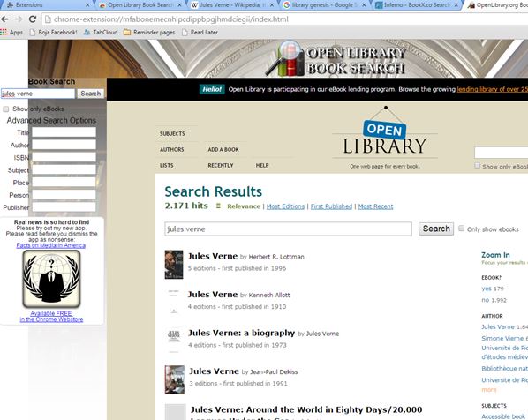Open the AUTHORS menu item
The height and width of the screenshot is (420, 528).
172,149
